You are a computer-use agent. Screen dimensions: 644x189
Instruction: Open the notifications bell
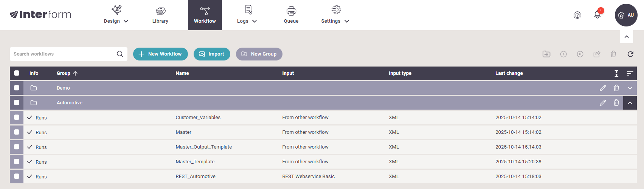pyautogui.click(x=597, y=15)
